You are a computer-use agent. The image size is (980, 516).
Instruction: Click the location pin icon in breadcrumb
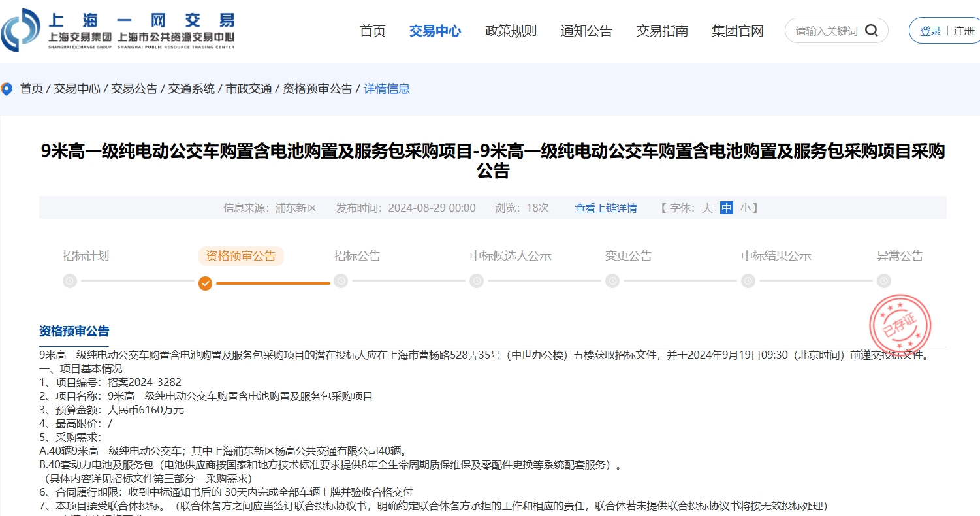[7, 89]
